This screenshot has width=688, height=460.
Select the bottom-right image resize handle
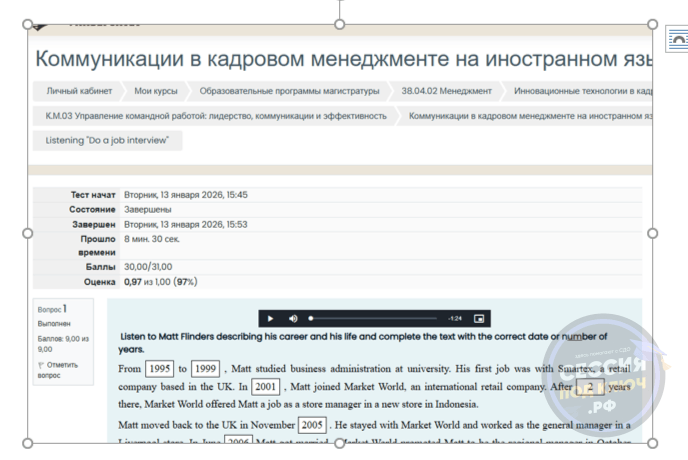652,443
